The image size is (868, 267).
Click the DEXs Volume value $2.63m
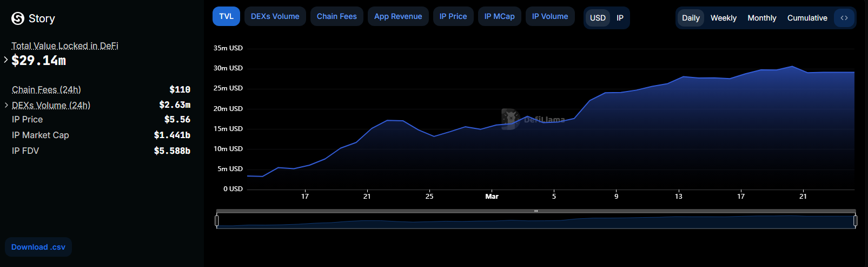tap(175, 105)
